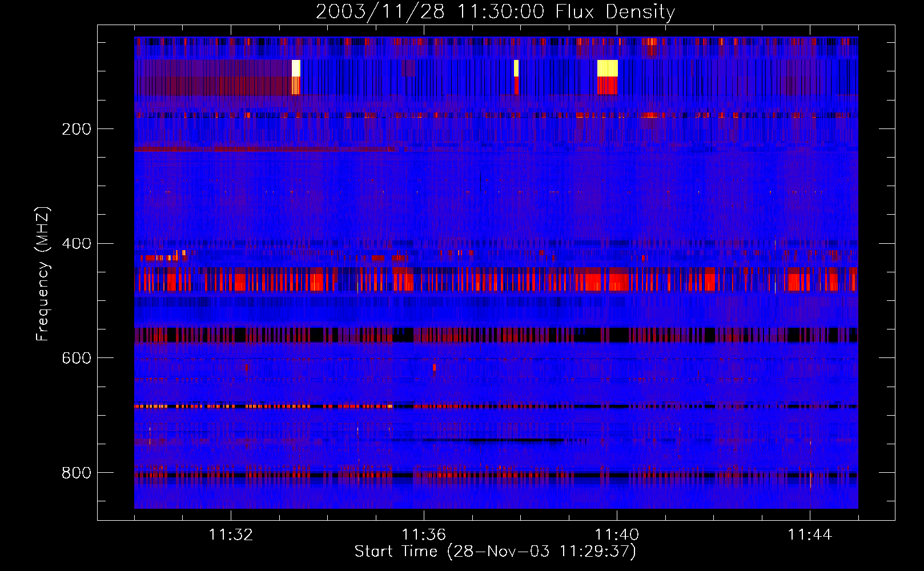The width and height of the screenshot is (924, 571).
Task: Click the 400 frequency tick label
Action: 77,244
